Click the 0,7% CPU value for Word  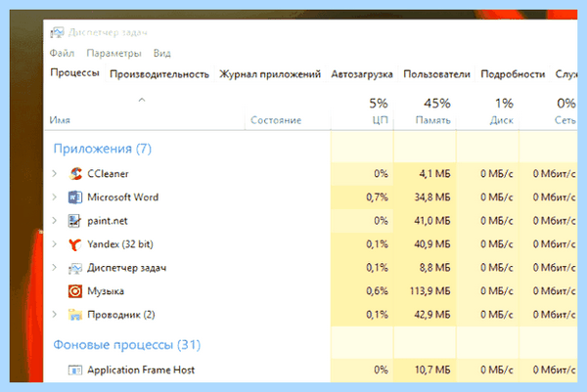tap(377, 197)
